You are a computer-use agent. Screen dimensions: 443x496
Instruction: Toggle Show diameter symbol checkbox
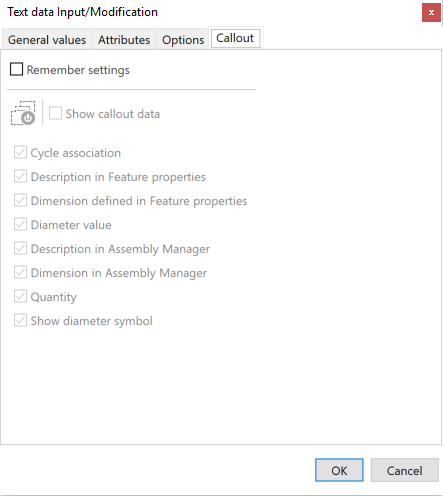coord(20,321)
